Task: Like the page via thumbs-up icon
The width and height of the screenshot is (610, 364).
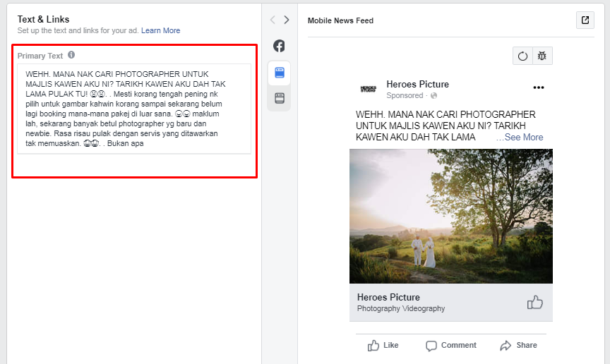Action: click(x=535, y=302)
